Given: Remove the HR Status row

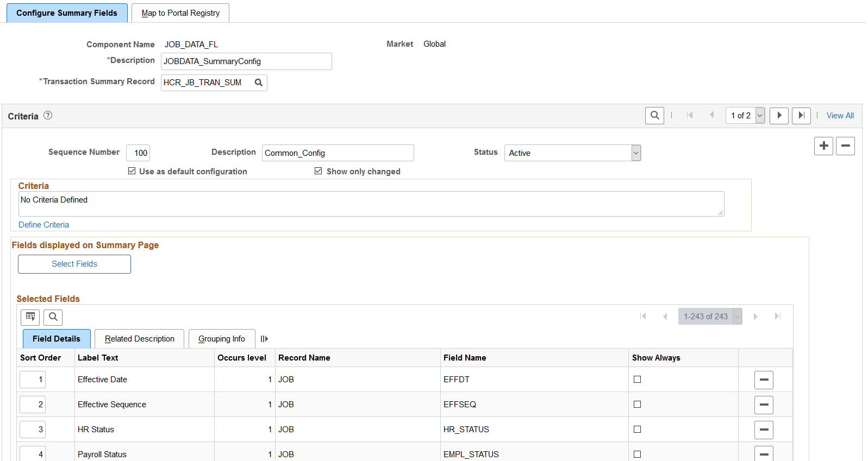Looking at the screenshot, I should pyautogui.click(x=764, y=430).
